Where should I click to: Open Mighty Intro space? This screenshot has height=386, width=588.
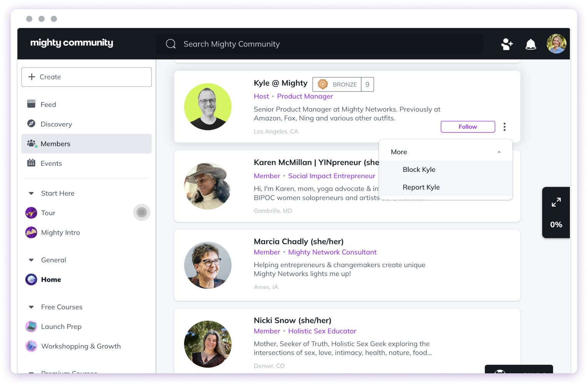(60, 233)
